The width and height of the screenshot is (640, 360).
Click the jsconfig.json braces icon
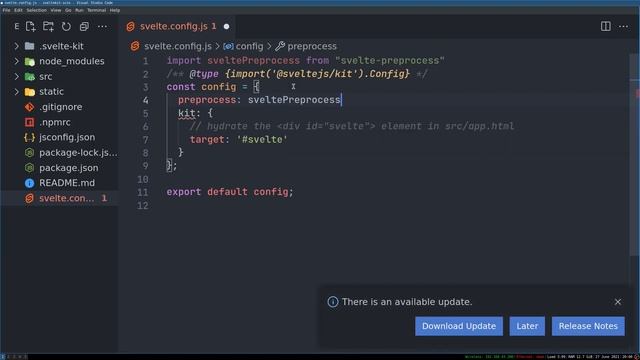[29, 137]
